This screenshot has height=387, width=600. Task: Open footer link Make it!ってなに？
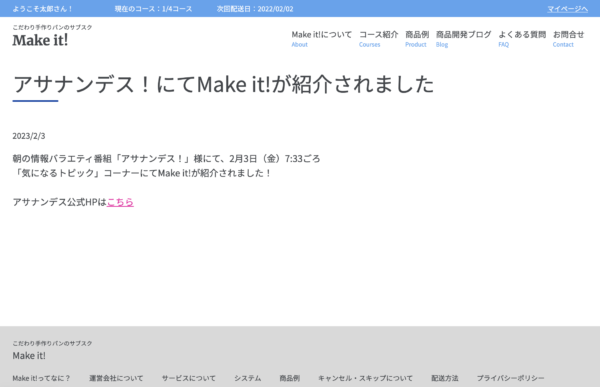point(41,378)
